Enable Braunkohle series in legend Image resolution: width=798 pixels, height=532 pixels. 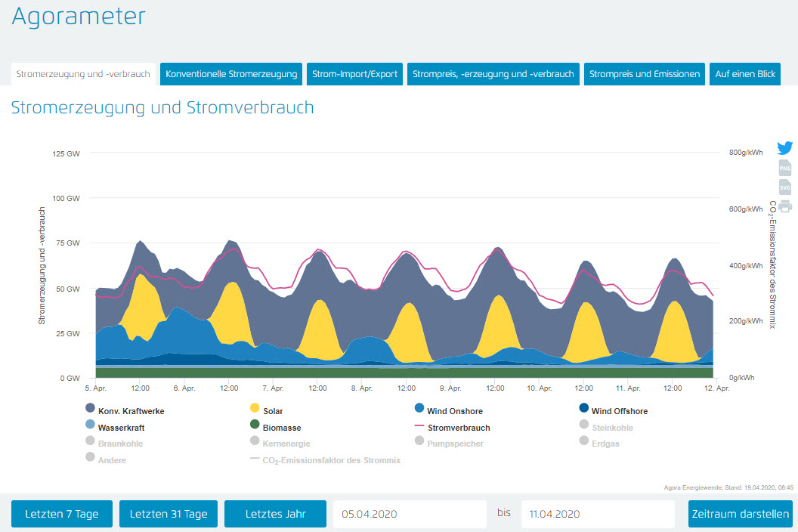(x=120, y=444)
